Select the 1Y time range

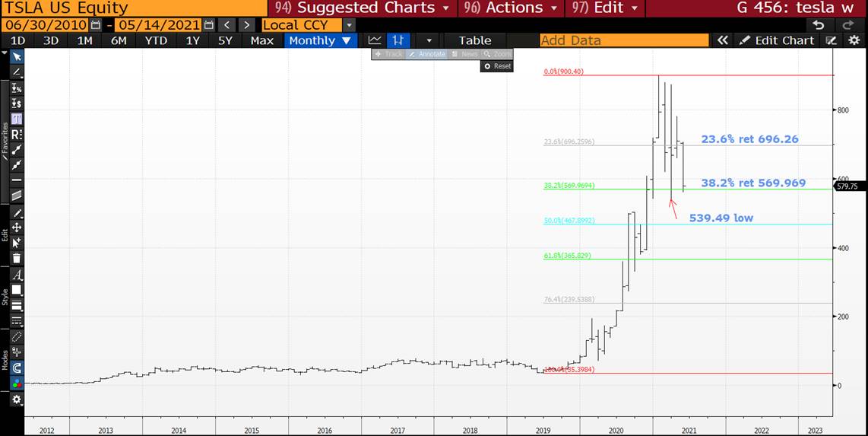coord(192,40)
